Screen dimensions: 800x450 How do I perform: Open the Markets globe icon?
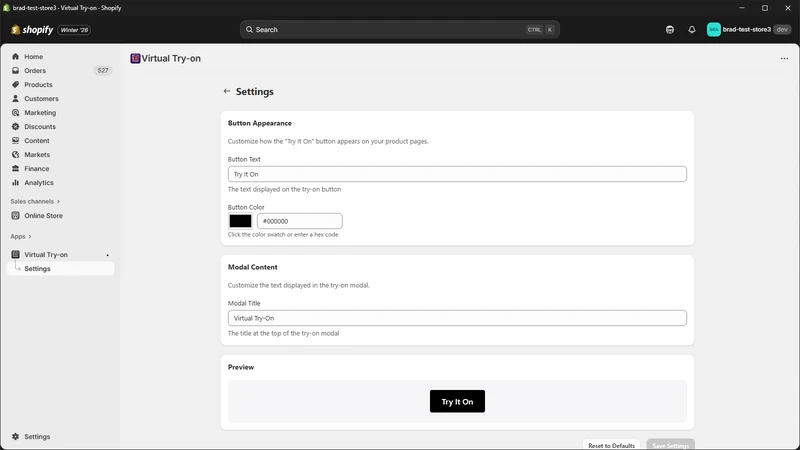point(15,155)
